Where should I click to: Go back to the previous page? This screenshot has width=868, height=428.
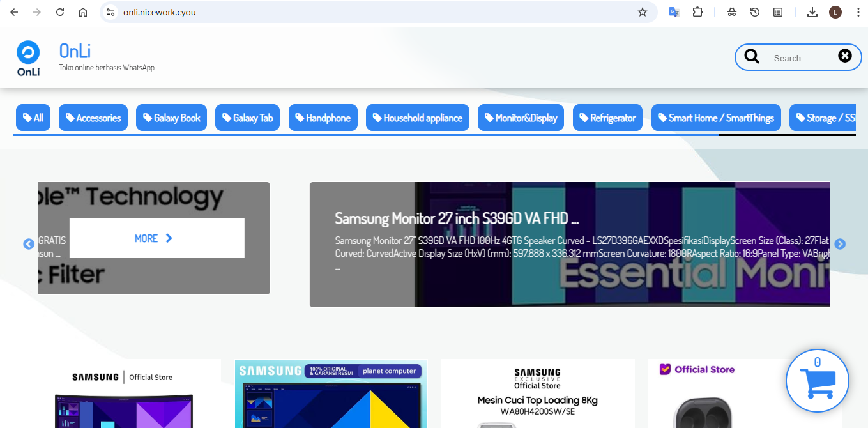(14, 12)
